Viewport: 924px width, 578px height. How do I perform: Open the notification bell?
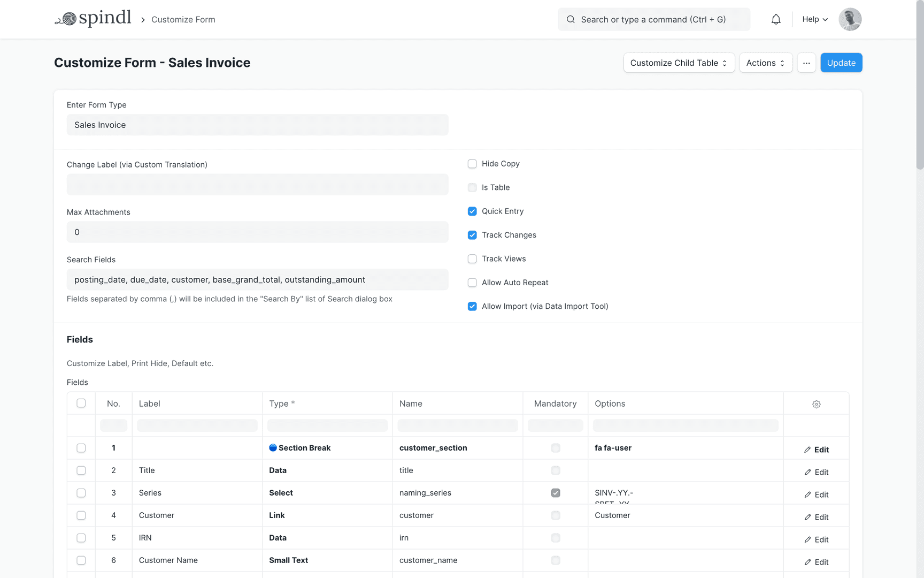[x=776, y=19]
